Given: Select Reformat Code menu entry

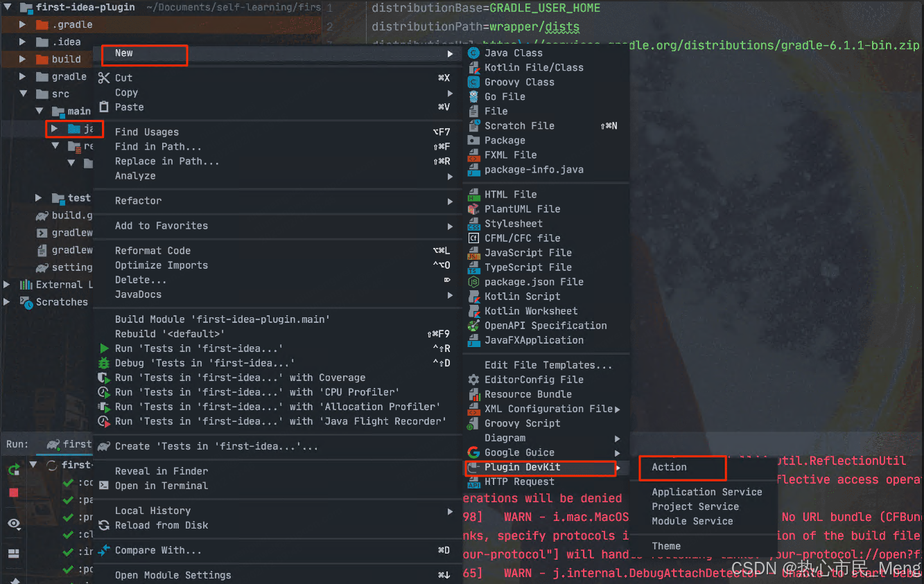Looking at the screenshot, I should click(278, 251).
